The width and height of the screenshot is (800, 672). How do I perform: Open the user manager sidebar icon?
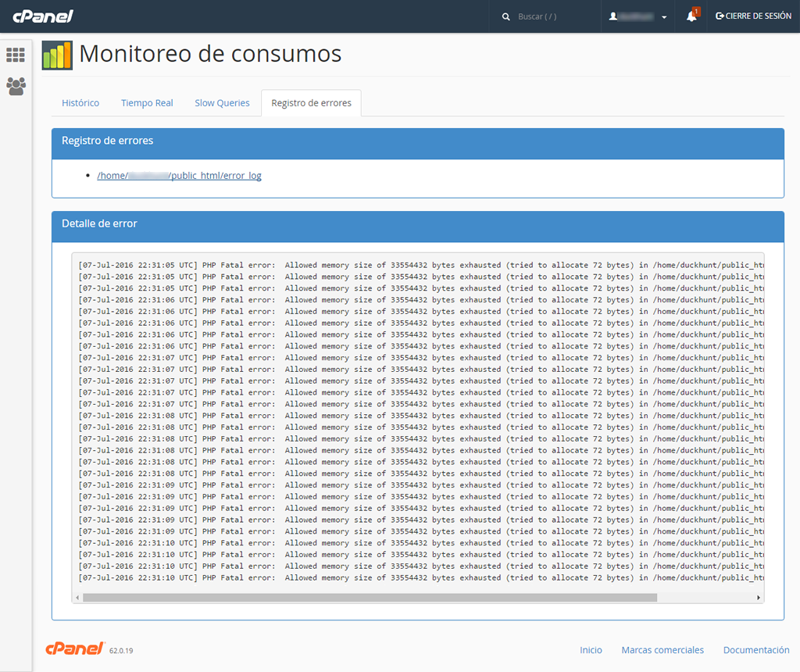[16, 85]
